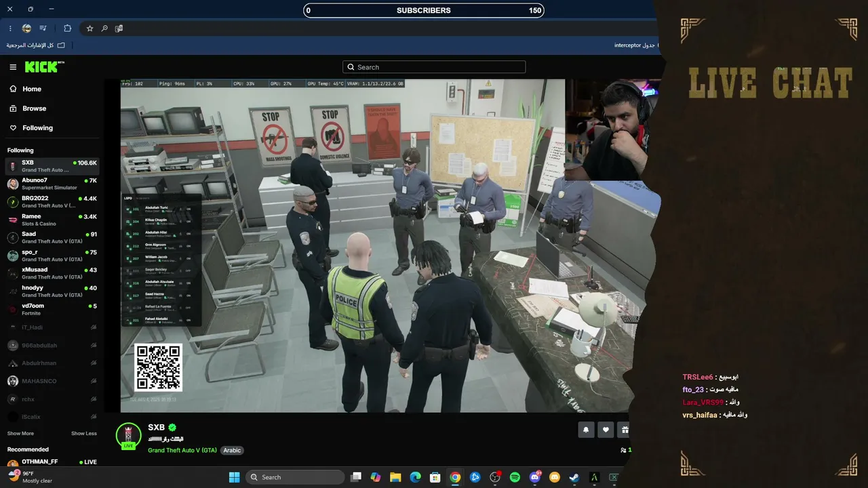Viewport: 868px width, 488px height.
Task: Open Windows Start menu
Action: [234, 477]
